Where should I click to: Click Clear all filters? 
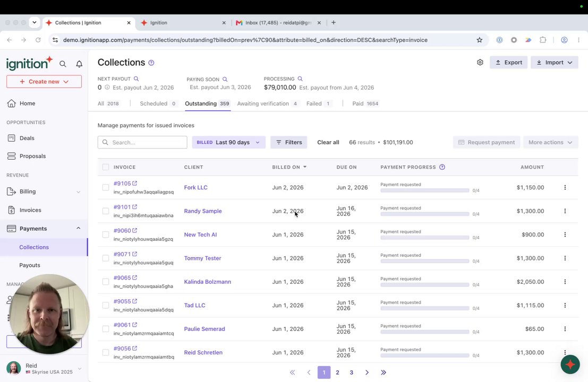[x=328, y=142]
